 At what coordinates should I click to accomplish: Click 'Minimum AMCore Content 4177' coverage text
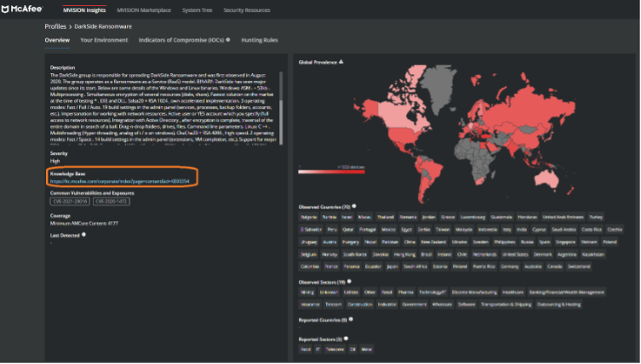83,224
